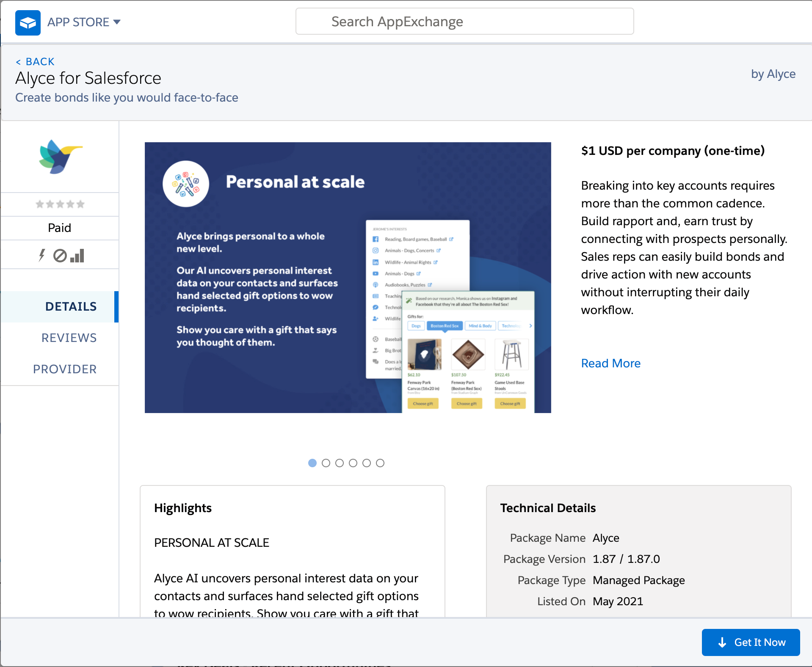
Task: Click the App Store box logo icon
Action: (28, 22)
